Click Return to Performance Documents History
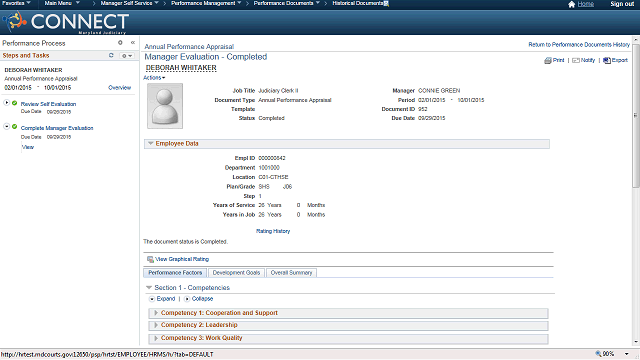The height and width of the screenshot is (360, 640). pyautogui.click(x=579, y=44)
